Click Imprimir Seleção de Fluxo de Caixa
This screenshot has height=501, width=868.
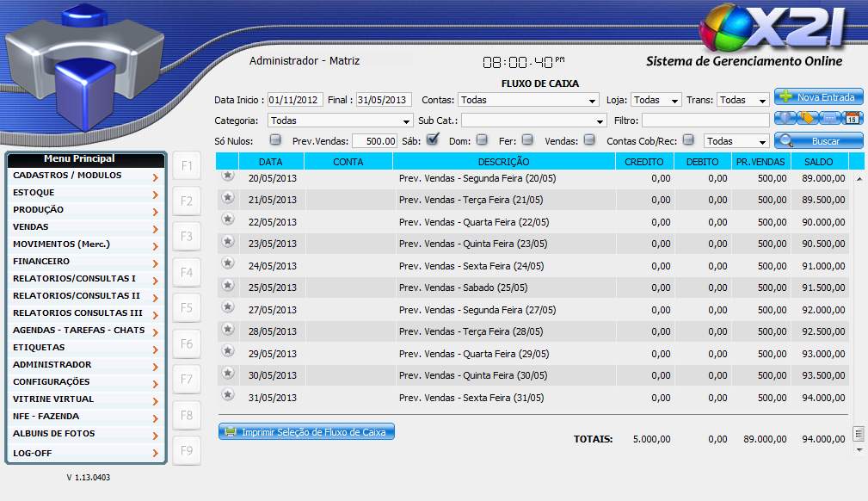coord(307,432)
